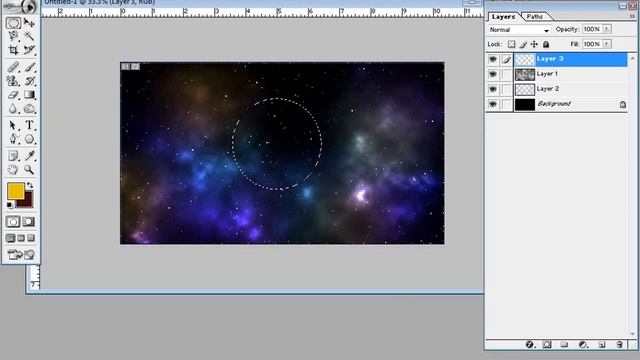Select the Polygonal Lasso tool
640x360 pixels.
pos(13,36)
